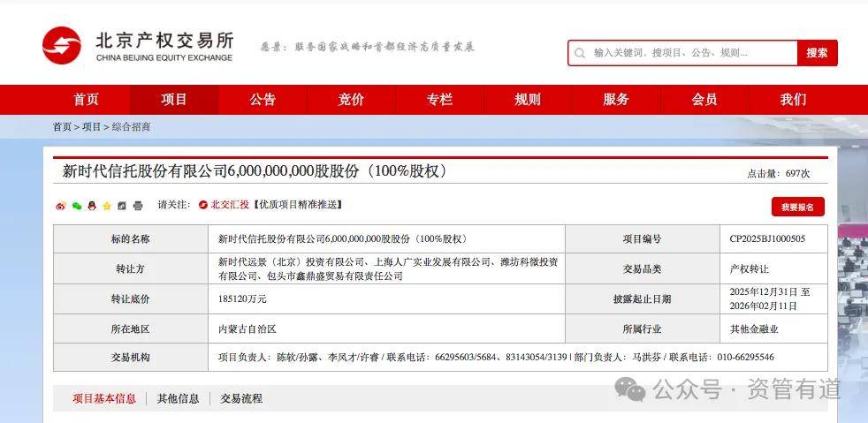Viewport: 868px width, 423px height.
Task: Open the 项目 menu in navigation bar
Action: pyautogui.click(x=174, y=100)
